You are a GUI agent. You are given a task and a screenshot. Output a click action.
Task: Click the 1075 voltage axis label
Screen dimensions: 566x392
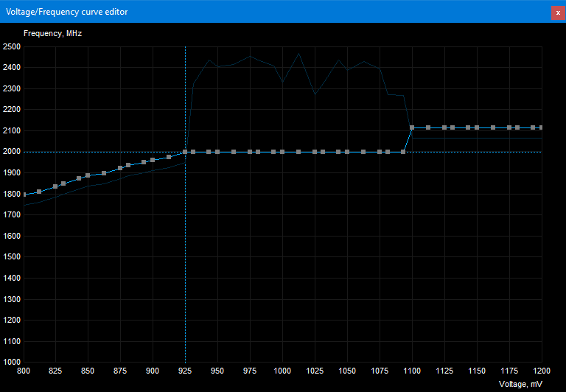pos(380,371)
